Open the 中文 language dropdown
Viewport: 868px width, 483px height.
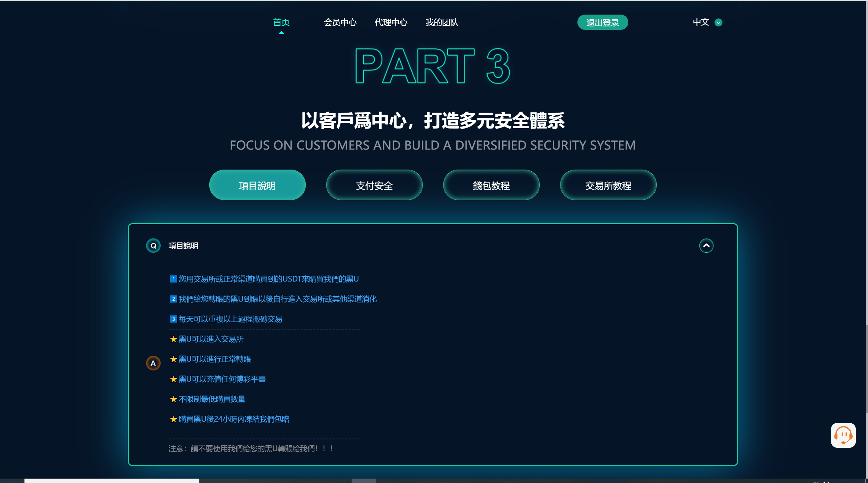(x=701, y=22)
